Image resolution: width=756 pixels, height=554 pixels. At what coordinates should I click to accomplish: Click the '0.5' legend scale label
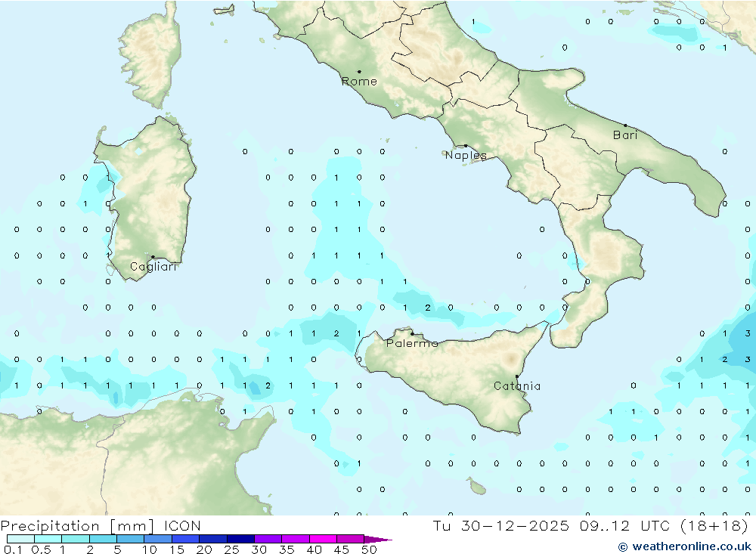coord(41,549)
